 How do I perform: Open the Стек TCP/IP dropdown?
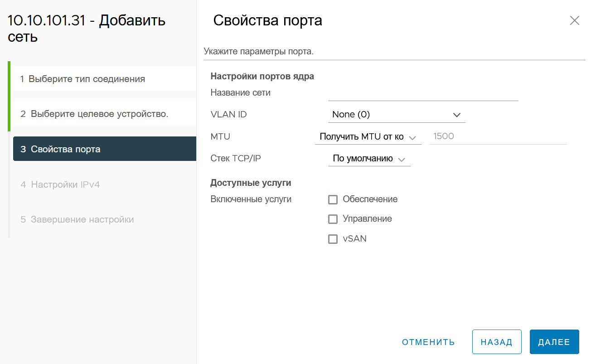point(369,159)
